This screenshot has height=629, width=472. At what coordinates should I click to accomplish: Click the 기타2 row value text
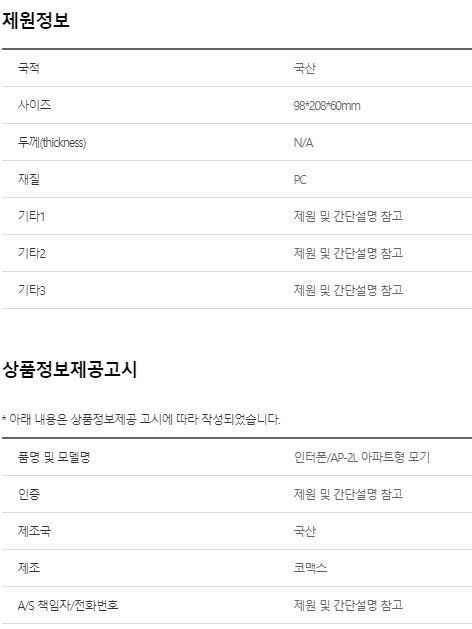point(348,253)
